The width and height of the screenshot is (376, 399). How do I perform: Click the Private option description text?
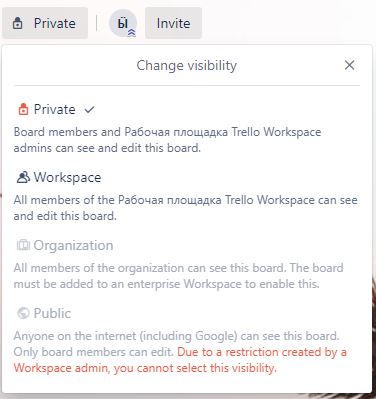pos(167,140)
